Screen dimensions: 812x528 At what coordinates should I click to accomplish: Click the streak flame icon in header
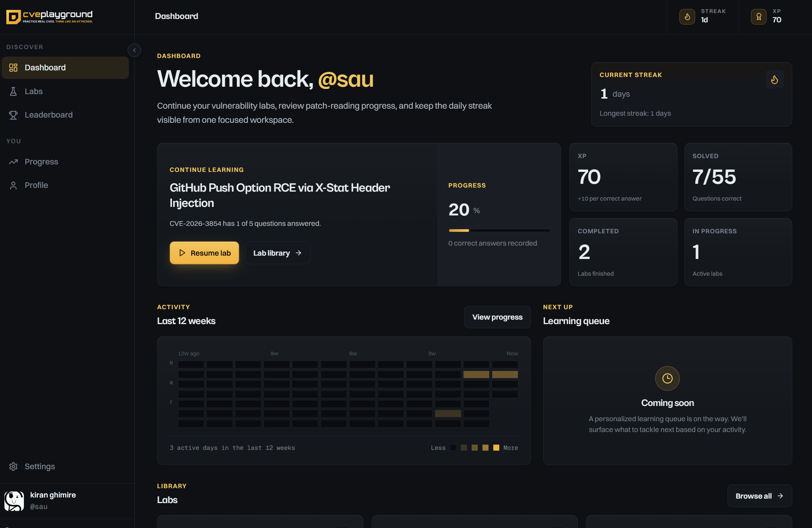pyautogui.click(x=687, y=17)
